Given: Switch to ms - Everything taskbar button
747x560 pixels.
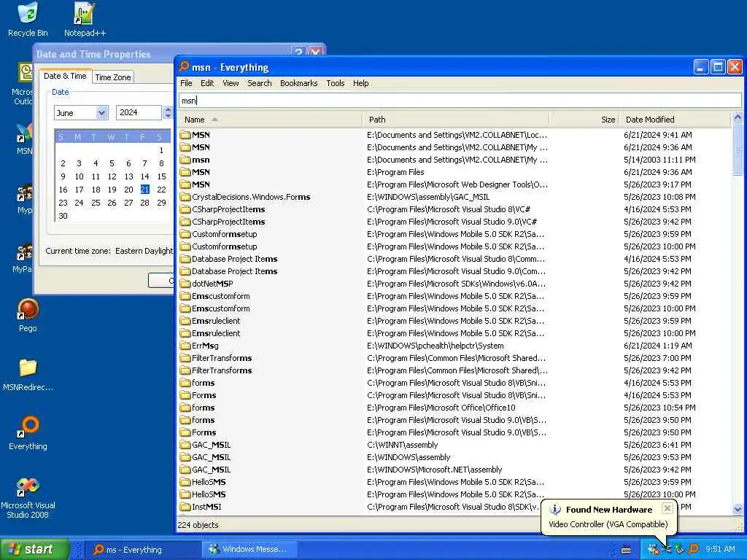Looking at the screenshot, I should 142,550.
